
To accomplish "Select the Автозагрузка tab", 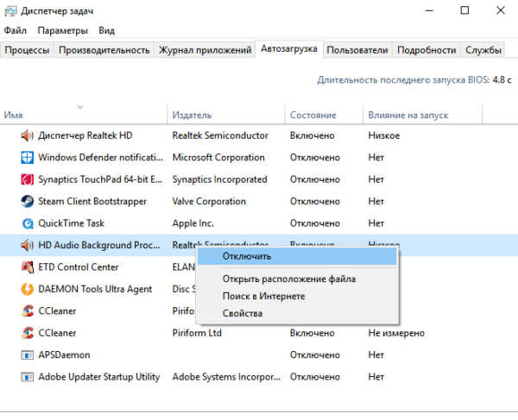I will click(x=289, y=49).
